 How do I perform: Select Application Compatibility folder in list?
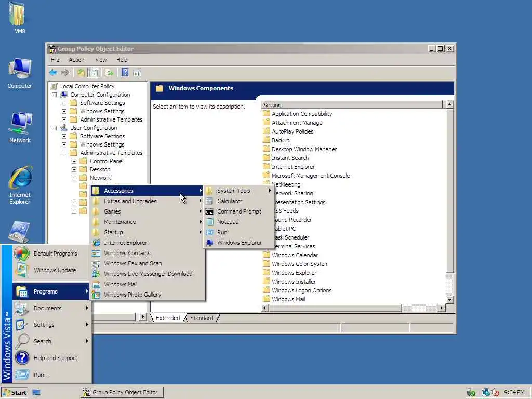(298, 114)
